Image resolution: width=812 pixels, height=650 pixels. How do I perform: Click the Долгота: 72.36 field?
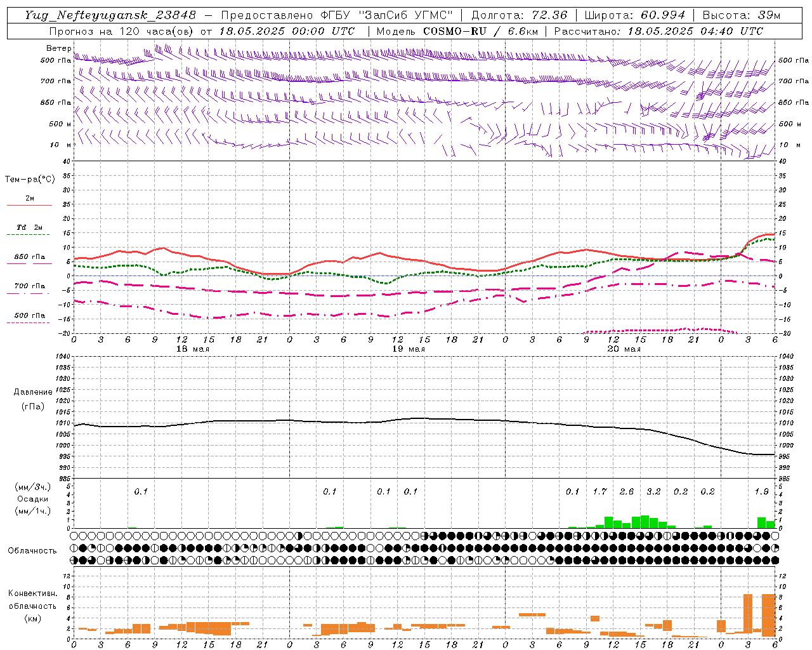click(519, 15)
